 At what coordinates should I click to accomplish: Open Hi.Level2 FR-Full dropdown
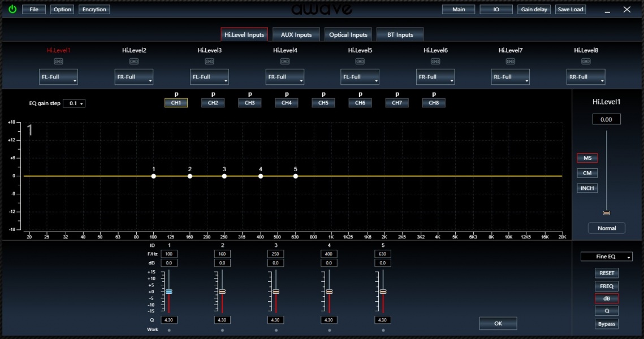(134, 77)
